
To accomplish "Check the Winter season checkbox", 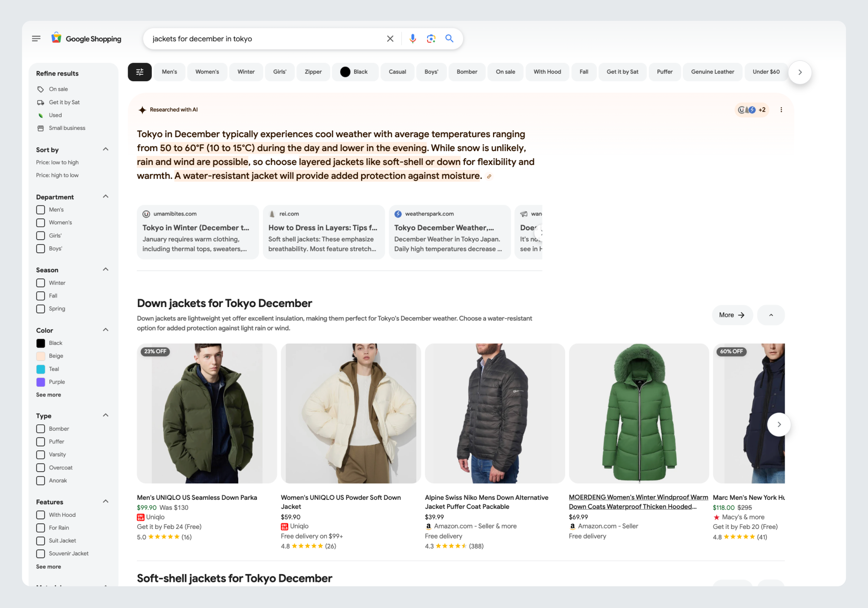I will (41, 283).
